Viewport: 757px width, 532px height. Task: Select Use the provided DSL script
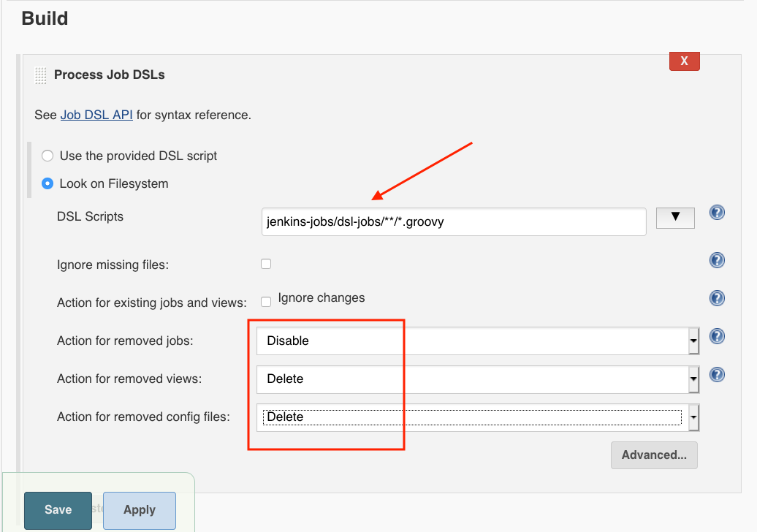pos(47,156)
